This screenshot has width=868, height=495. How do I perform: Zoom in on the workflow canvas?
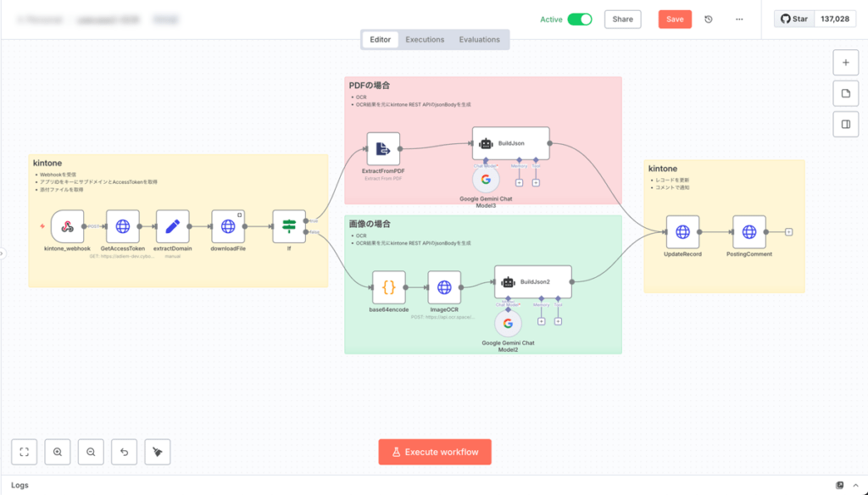[x=58, y=452]
